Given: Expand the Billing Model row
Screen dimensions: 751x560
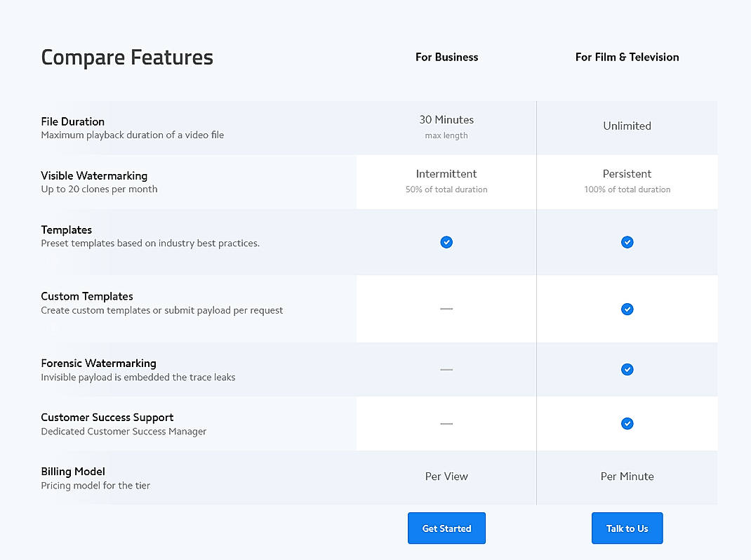Looking at the screenshot, I should (73, 471).
